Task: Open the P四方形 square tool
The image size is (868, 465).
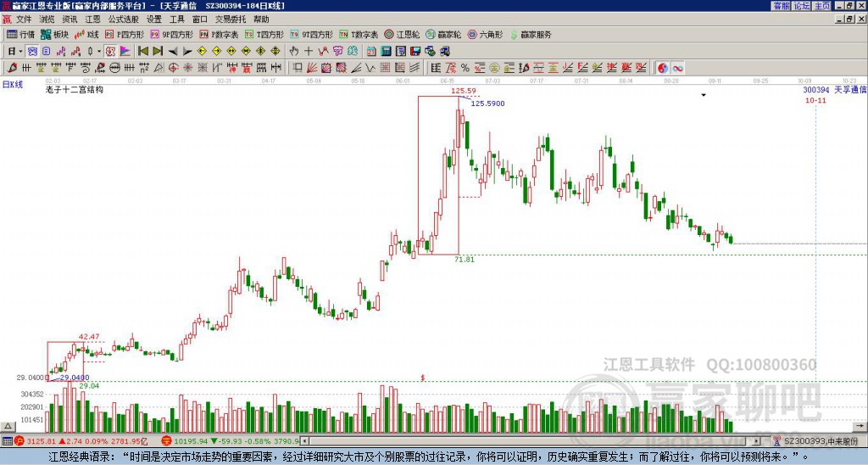Action: [x=125, y=34]
